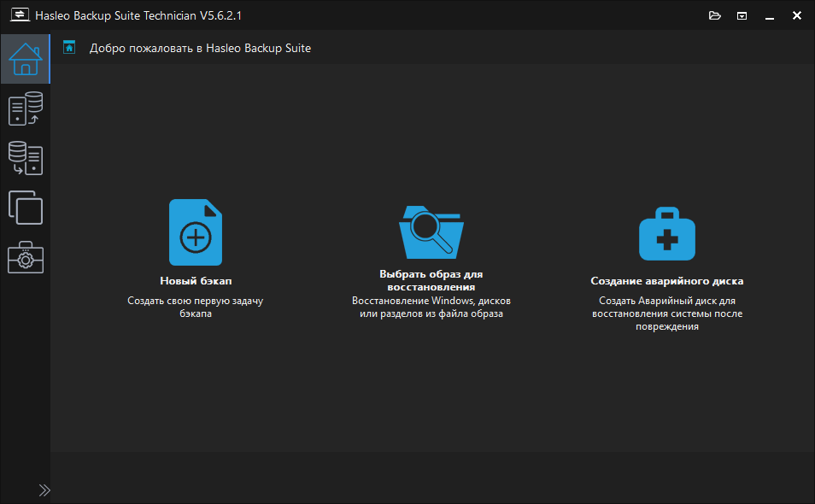Close the Hasleo Backup Suite window
Image resolution: width=815 pixels, height=504 pixels.
pos(797,15)
